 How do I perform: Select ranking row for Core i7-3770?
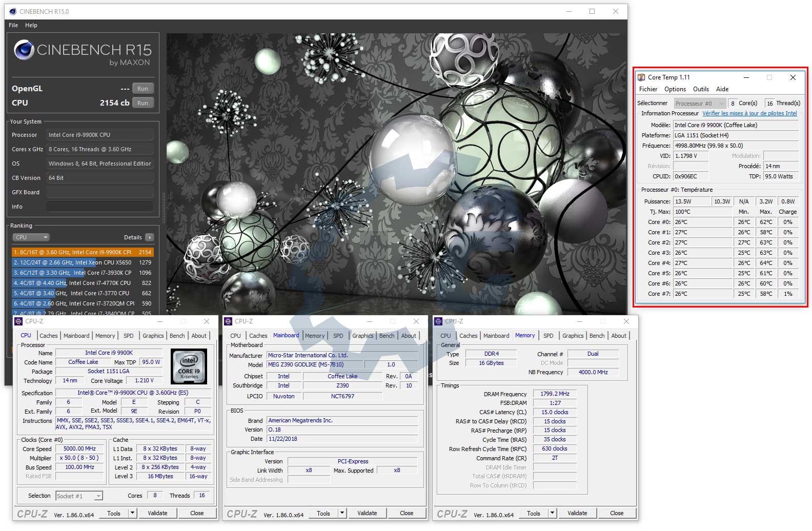pos(83,293)
